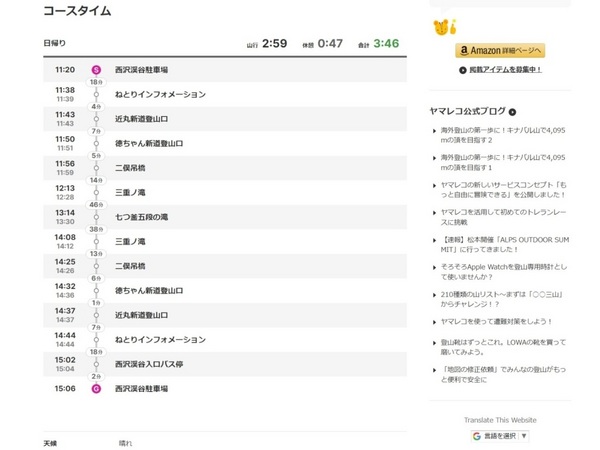
Task: Click the Google G logo in translator
Action: [x=477, y=436]
